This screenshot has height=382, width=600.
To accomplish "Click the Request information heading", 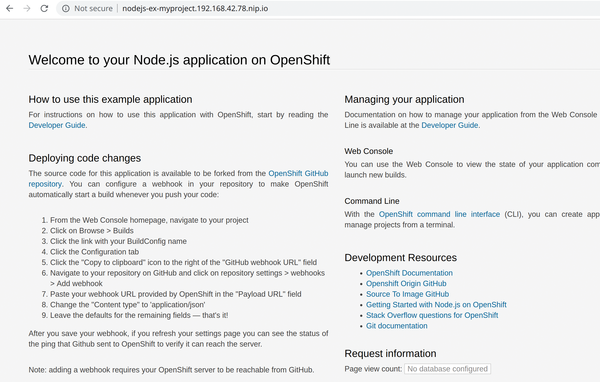I will (x=390, y=353).
